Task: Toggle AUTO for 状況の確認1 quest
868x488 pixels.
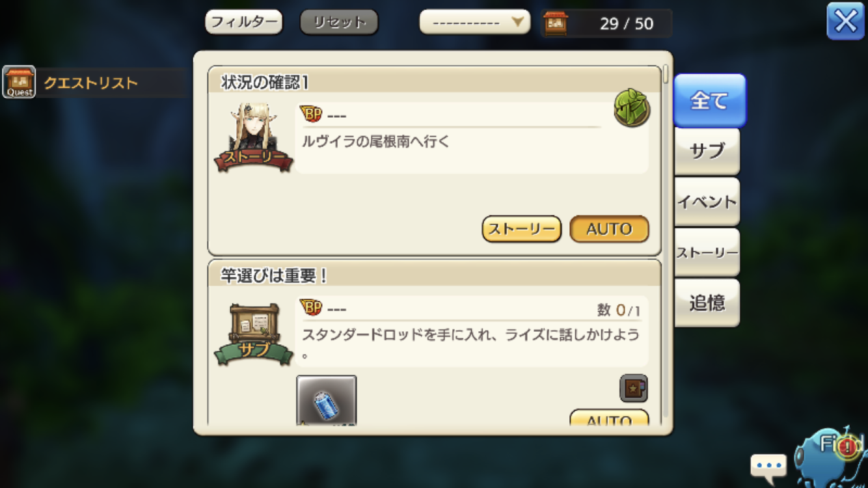Action: tap(609, 229)
